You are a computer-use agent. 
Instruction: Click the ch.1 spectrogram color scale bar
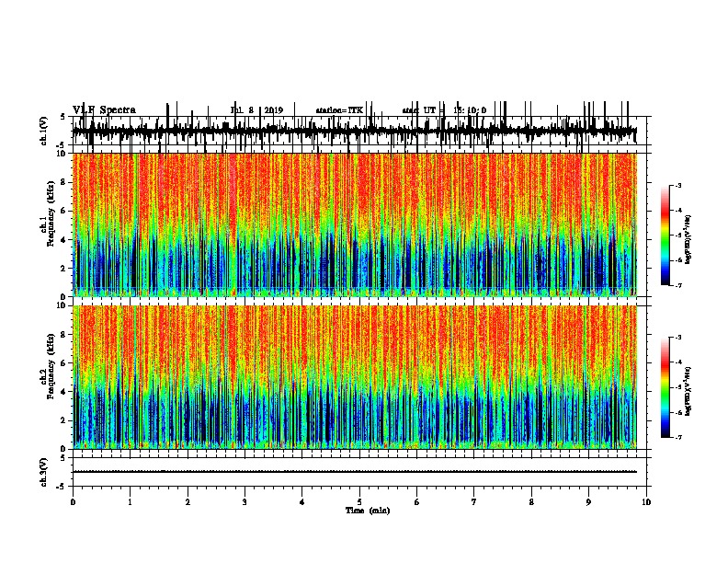pyautogui.click(x=665, y=236)
